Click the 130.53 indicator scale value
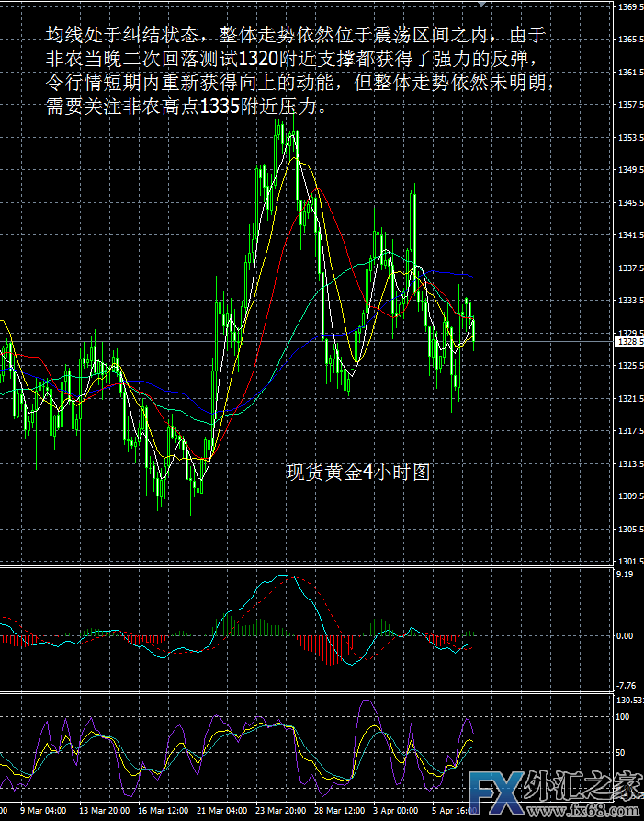Image resolution: width=644 pixels, height=821 pixels. coord(628,701)
